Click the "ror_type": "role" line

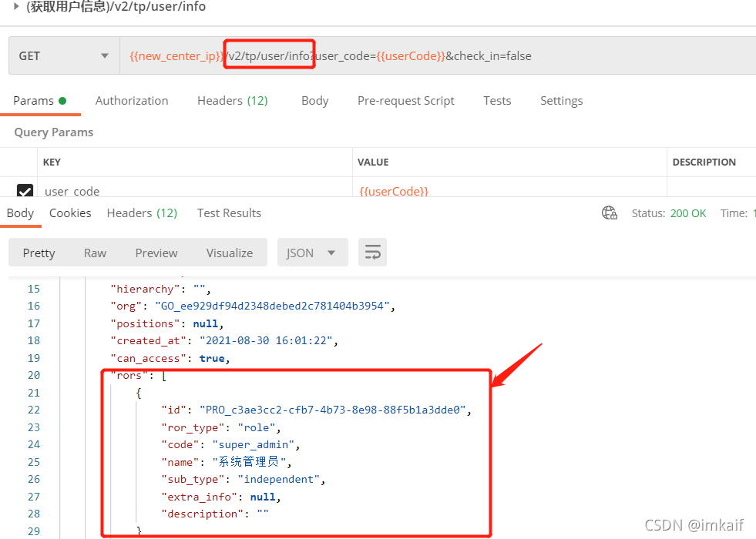pyautogui.click(x=221, y=427)
